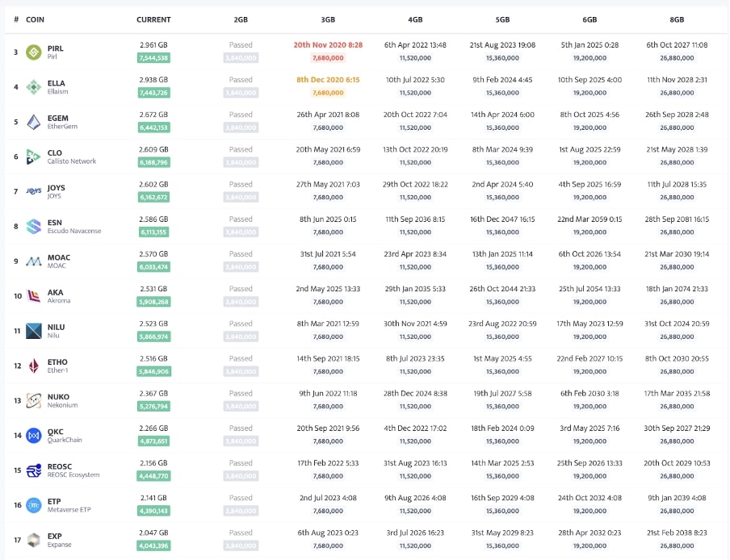This screenshot has height=560, width=730.
Task: Sort table by COIN column header
Action: [35, 19]
